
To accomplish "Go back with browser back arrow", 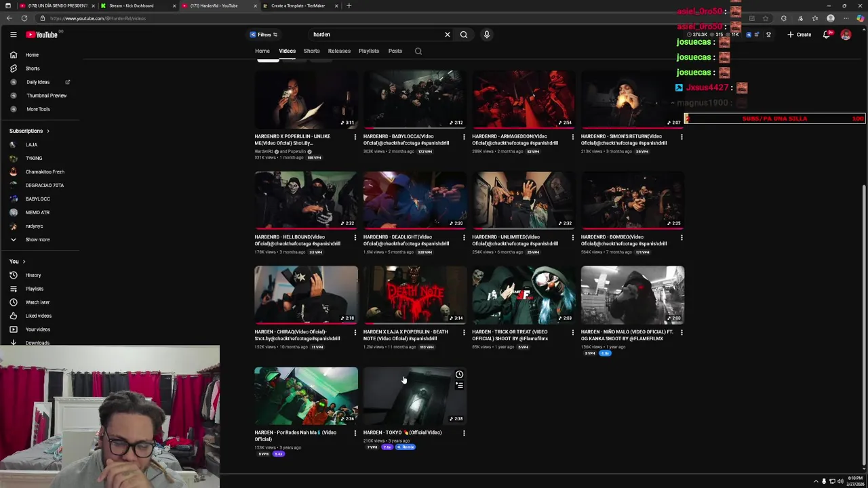I will pos(9,18).
